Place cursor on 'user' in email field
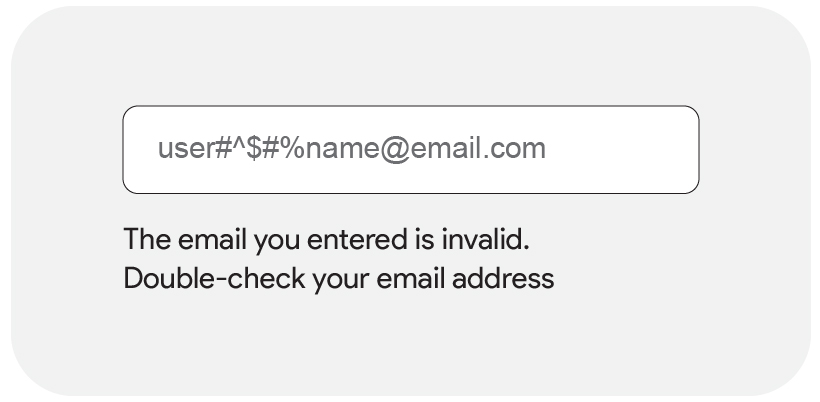Screen dimensions: 820x402 tap(186, 149)
